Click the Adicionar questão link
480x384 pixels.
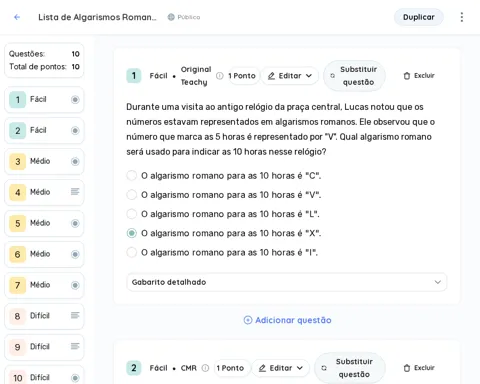[x=287, y=320]
